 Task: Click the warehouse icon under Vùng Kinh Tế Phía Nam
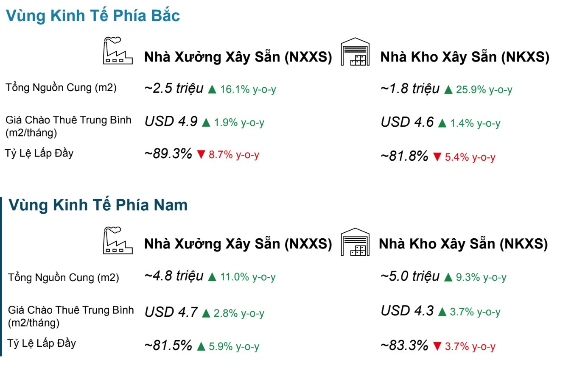[356, 242]
